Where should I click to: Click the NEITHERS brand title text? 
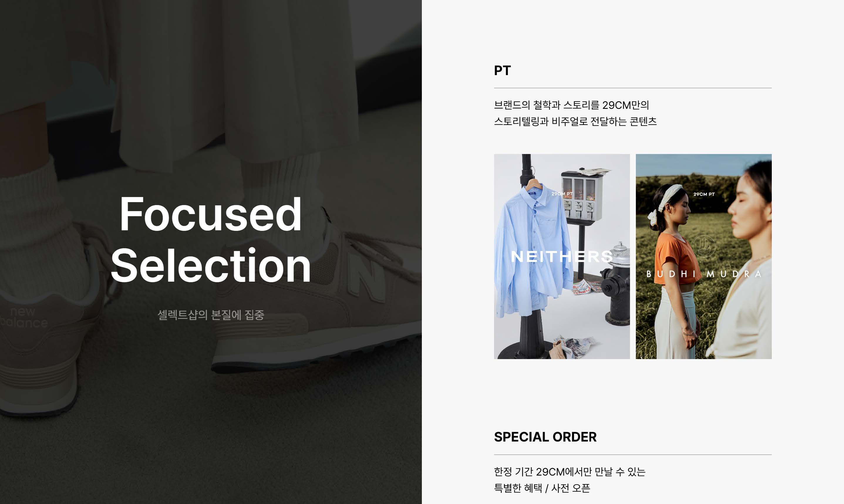[x=562, y=257]
